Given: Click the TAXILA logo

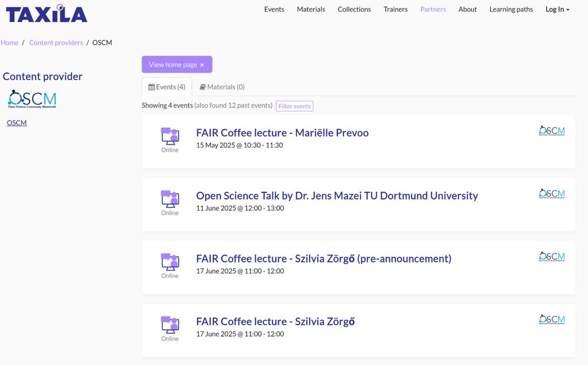Looking at the screenshot, I should point(46,13).
